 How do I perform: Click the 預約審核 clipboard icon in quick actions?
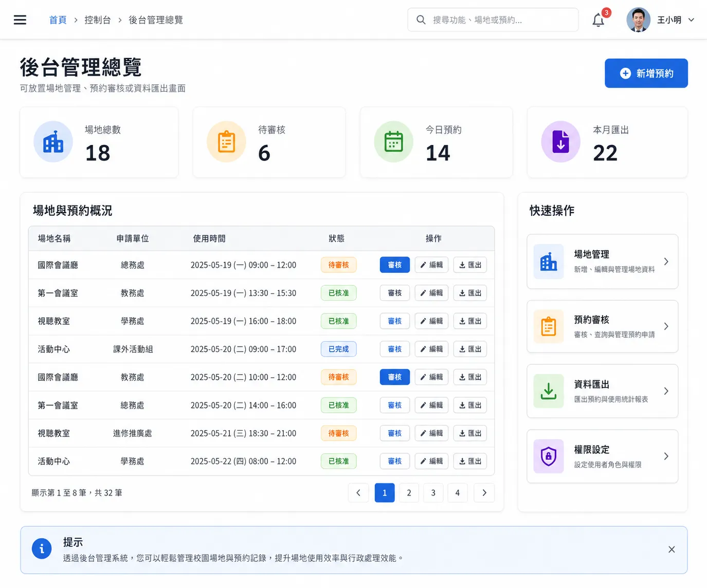549,326
